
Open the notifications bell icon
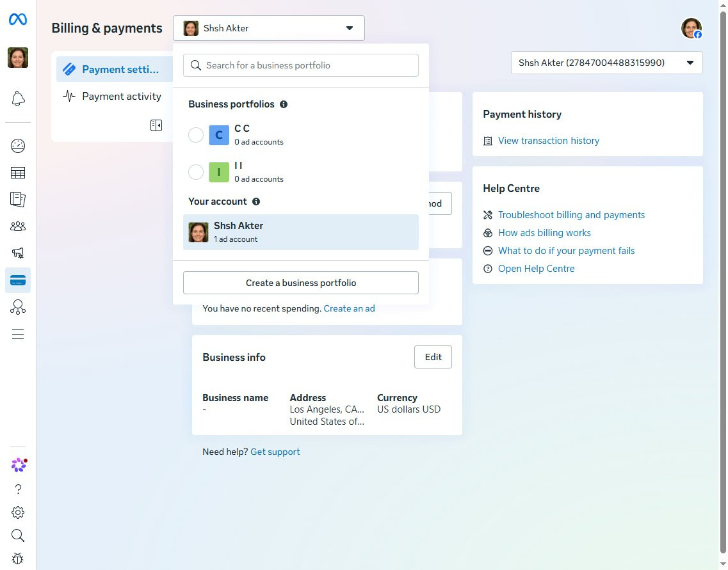[18, 99]
